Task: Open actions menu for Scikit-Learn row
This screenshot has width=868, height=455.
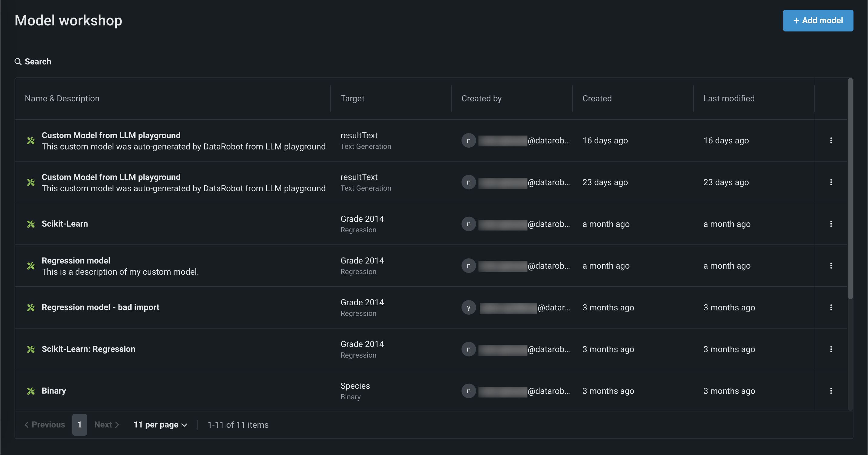Action: click(830, 224)
